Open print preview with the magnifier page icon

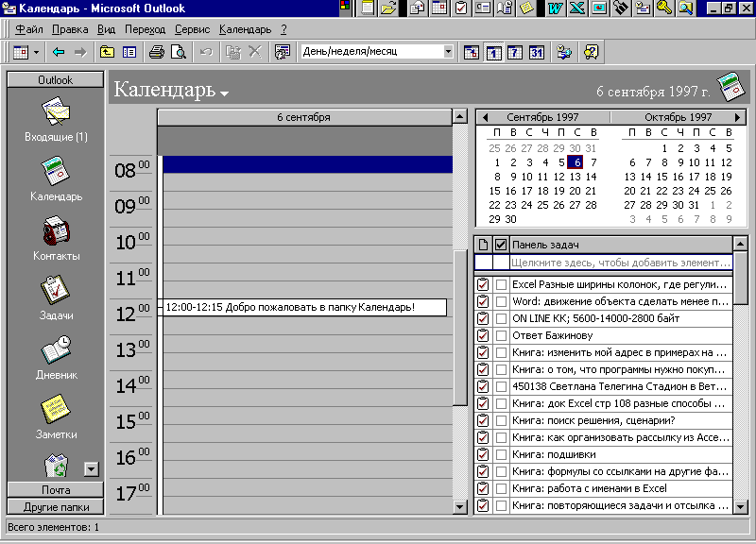point(179,52)
